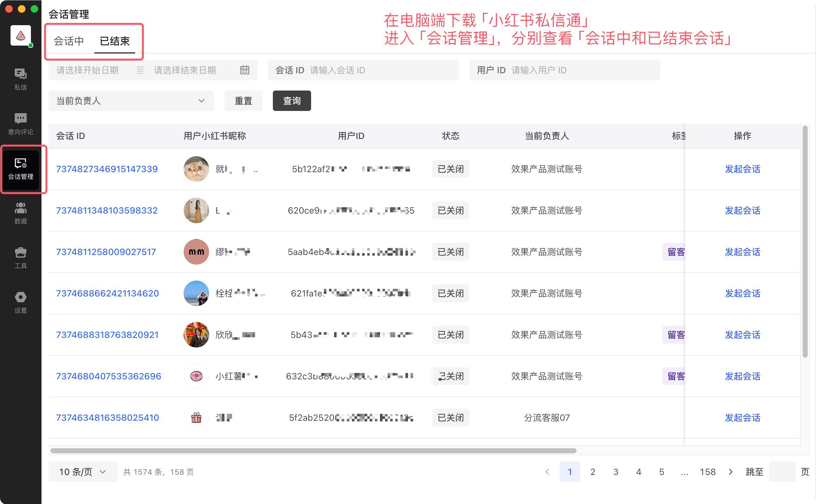The height and width of the screenshot is (504, 816).
Task: Click 发起会话 for session 7374680407535362696
Action: pos(742,376)
